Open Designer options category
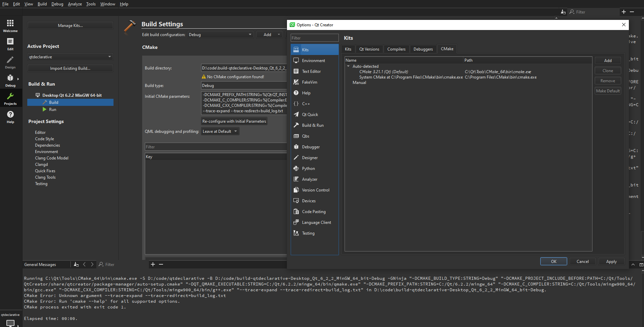 point(315,157)
